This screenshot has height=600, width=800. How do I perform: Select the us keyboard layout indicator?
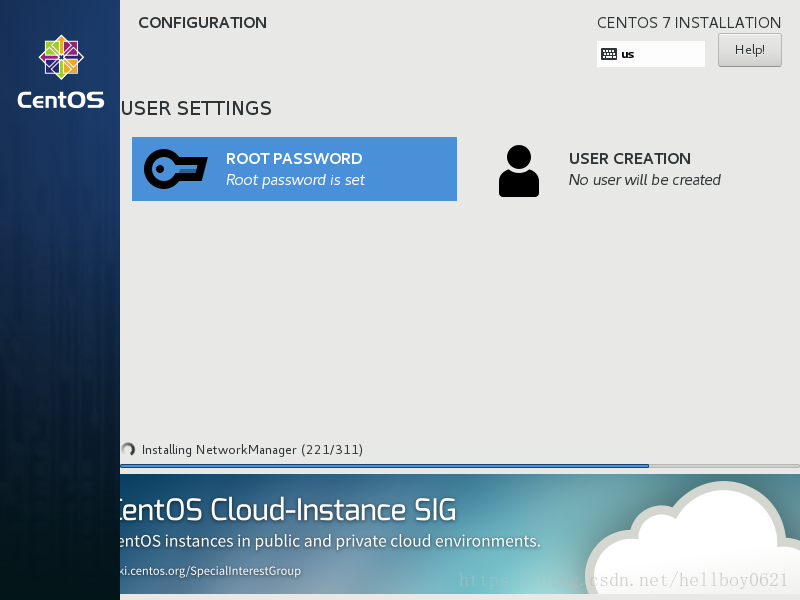pos(651,54)
